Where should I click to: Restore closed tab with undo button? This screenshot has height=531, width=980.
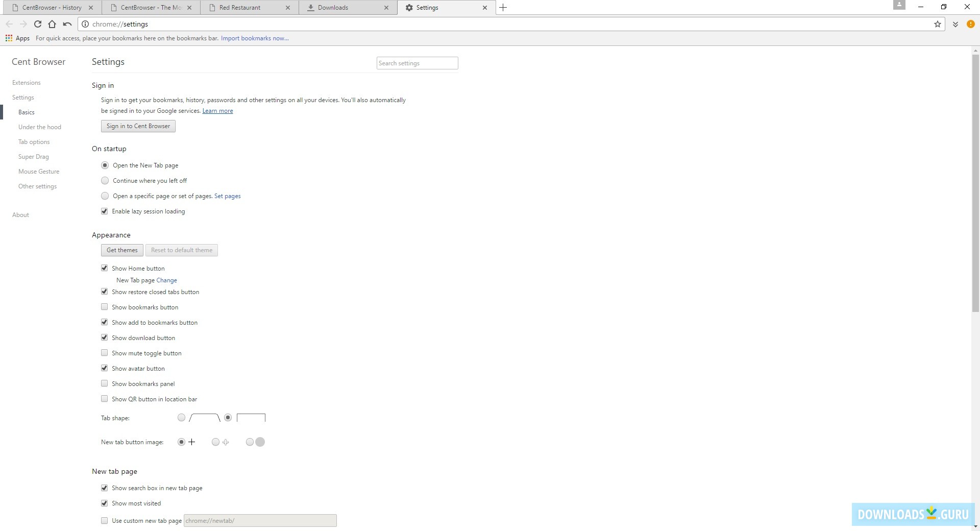click(67, 24)
